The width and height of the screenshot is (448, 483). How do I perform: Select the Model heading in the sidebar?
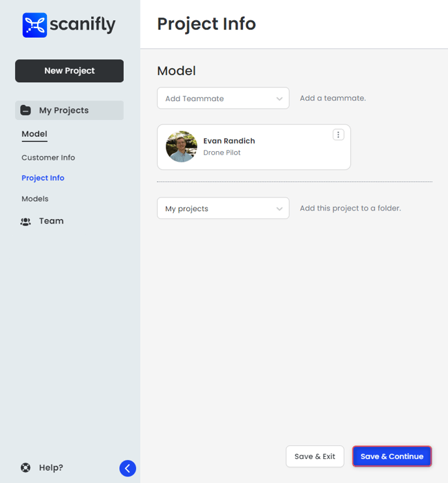pos(35,134)
